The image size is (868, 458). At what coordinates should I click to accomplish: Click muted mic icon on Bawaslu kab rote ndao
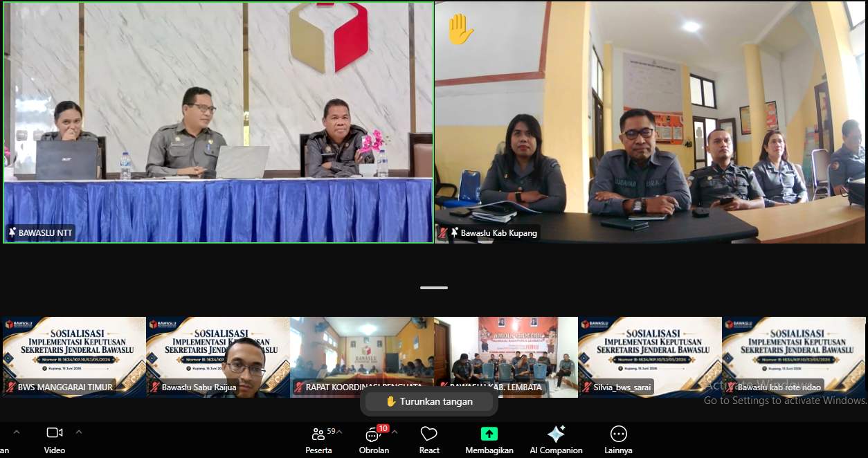coord(731,387)
